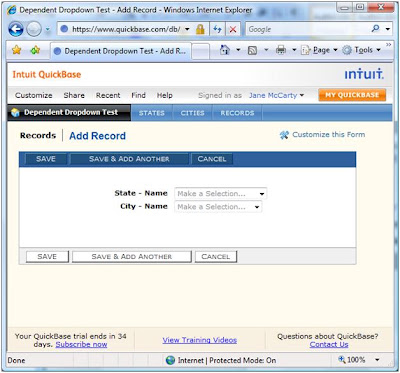
Task: Open the Home button dropdown arrow
Action: 238,50
